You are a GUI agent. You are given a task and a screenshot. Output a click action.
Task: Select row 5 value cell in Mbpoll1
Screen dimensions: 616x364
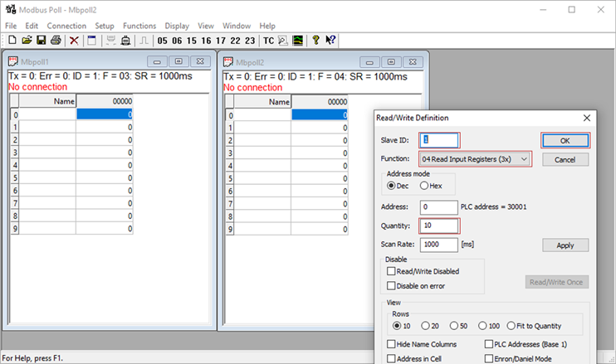[x=105, y=178]
